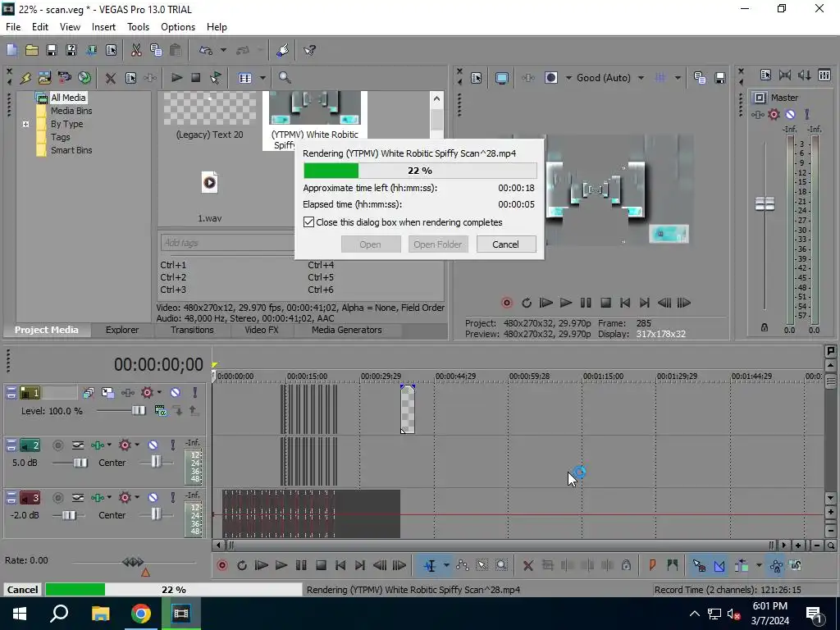This screenshot has height=630, width=840.
Task: Open the Tools menu
Action: pyautogui.click(x=138, y=27)
